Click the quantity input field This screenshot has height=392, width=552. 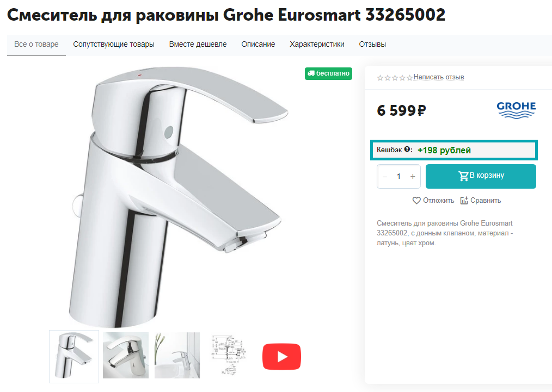(398, 177)
